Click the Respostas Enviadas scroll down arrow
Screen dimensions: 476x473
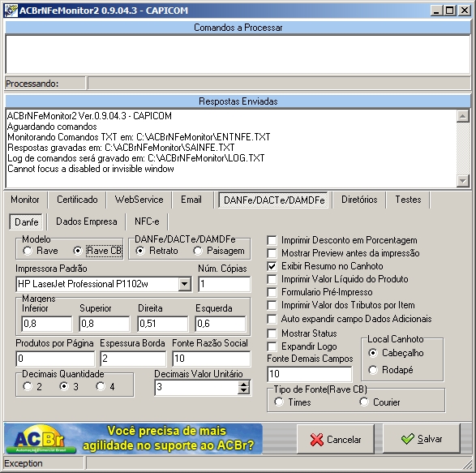[463, 181]
